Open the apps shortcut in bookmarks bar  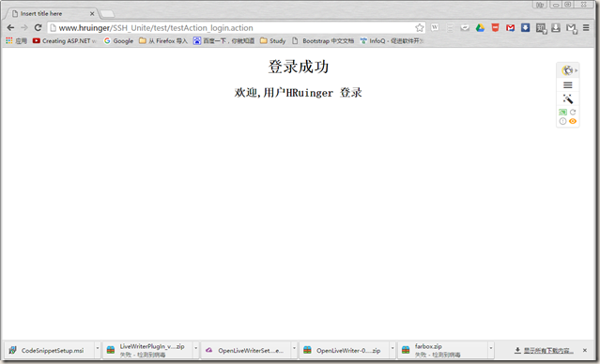(x=16, y=40)
